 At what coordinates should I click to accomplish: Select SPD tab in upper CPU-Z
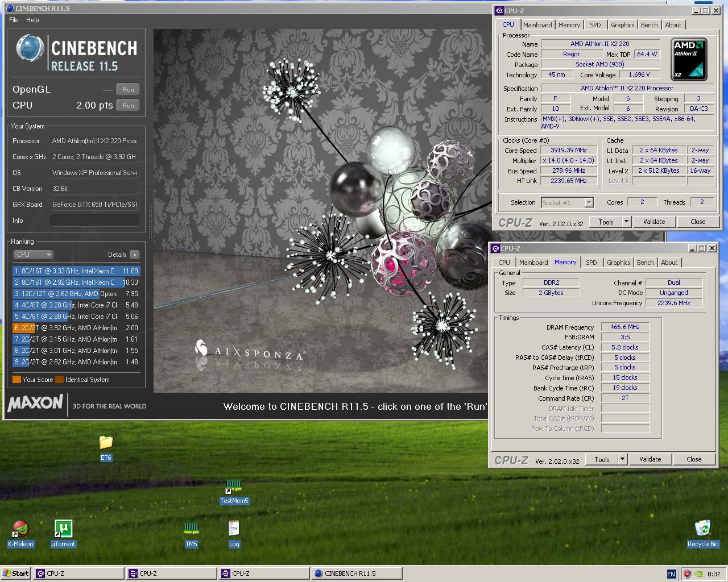tap(595, 25)
